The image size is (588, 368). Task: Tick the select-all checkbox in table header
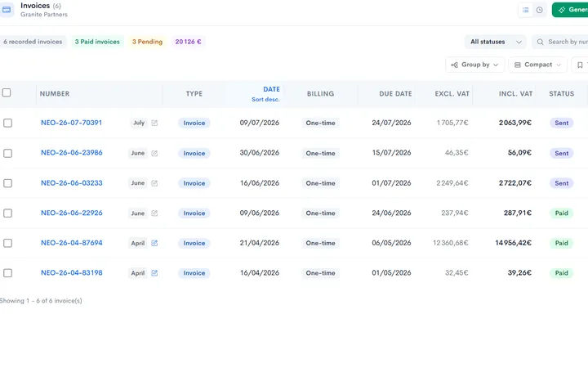[x=7, y=92]
